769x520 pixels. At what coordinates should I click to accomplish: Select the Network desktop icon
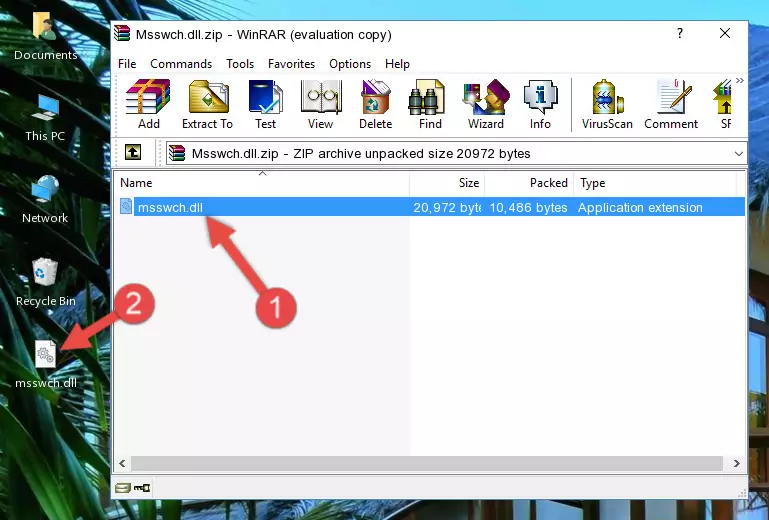click(x=45, y=200)
